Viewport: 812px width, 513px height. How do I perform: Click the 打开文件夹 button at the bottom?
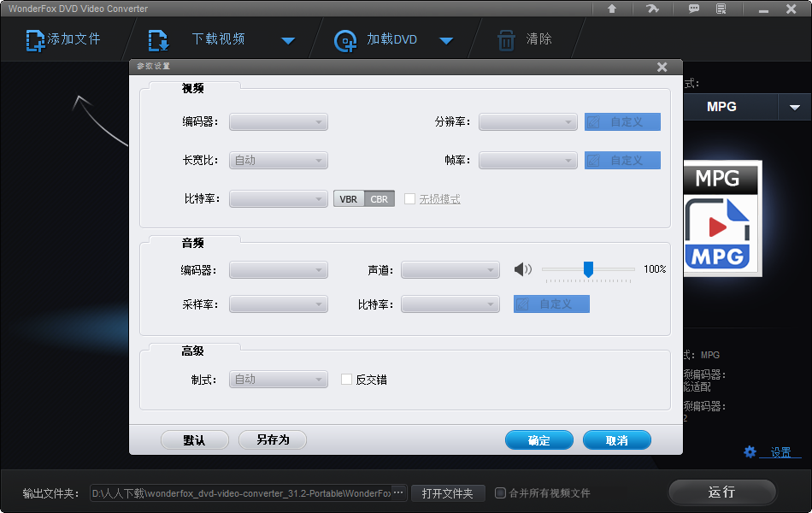click(448, 492)
